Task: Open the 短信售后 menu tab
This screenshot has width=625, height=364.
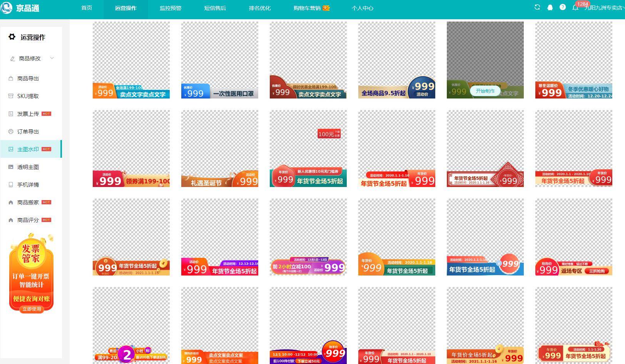Action: point(215,8)
